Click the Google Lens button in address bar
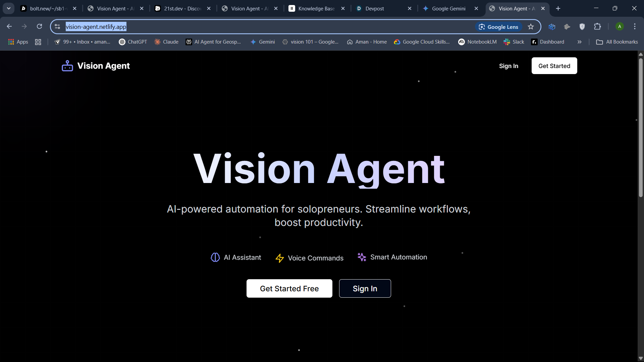The image size is (644, 362). (498, 27)
